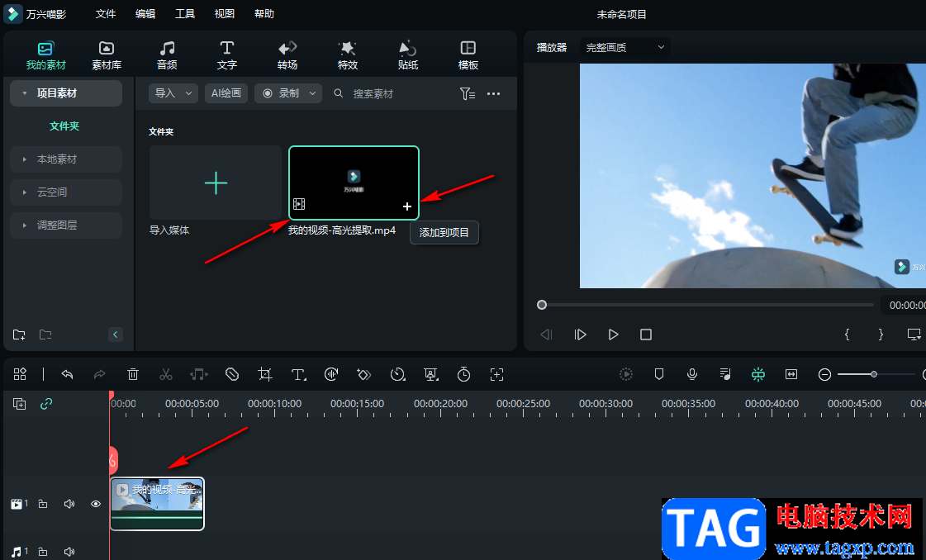Open the duration timer tool

coord(463,374)
